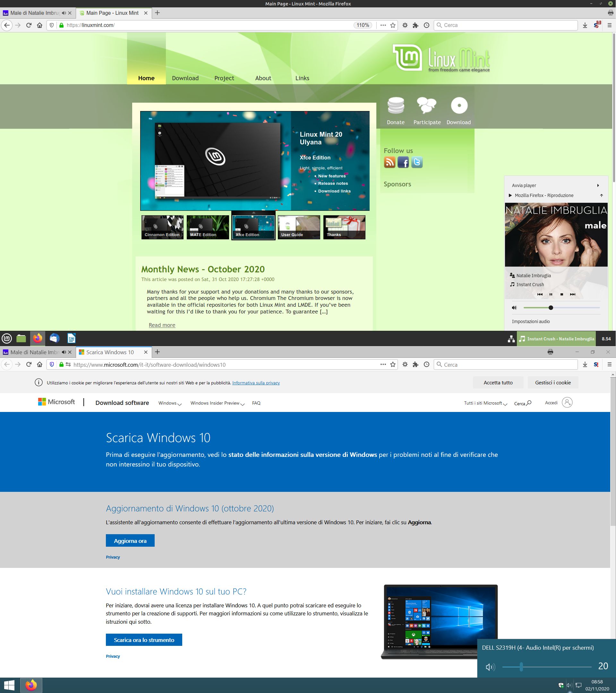Screen dimensions: 616x693
Task: Click the Cerca search field in Mint Firefox
Action: pos(506,25)
